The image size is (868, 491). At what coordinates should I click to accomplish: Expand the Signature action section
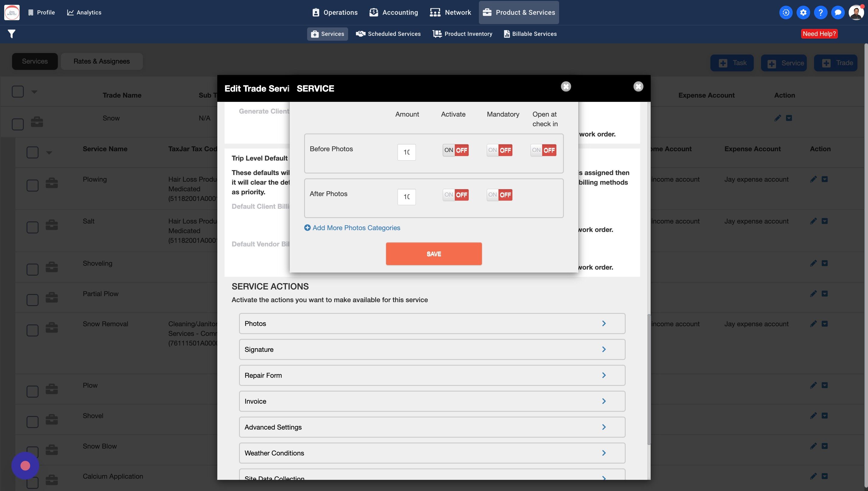click(x=432, y=349)
